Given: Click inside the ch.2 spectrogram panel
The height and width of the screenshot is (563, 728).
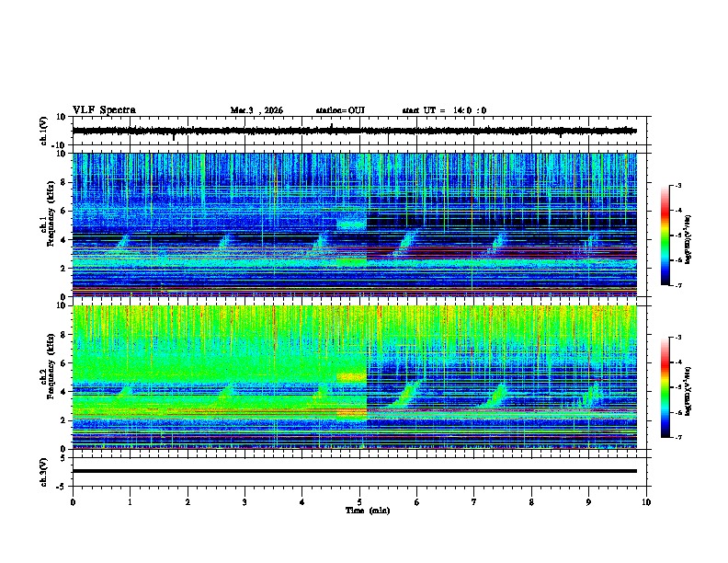Looking at the screenshot, I should click(x=354, y=377).
